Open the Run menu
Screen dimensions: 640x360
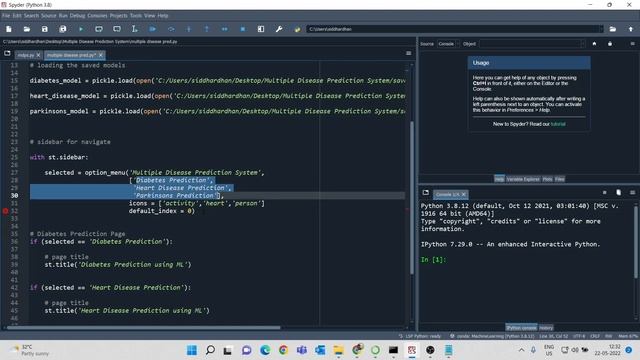pos(63,16)
